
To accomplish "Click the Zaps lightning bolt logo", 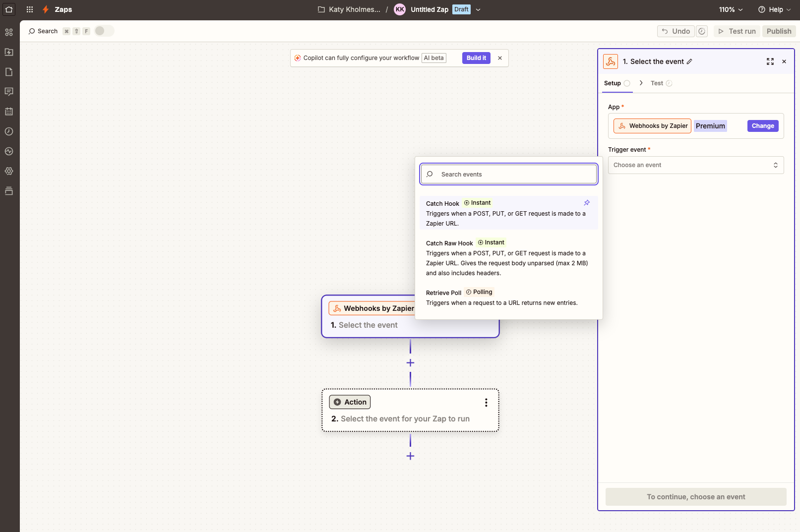I will pos(46,9).
